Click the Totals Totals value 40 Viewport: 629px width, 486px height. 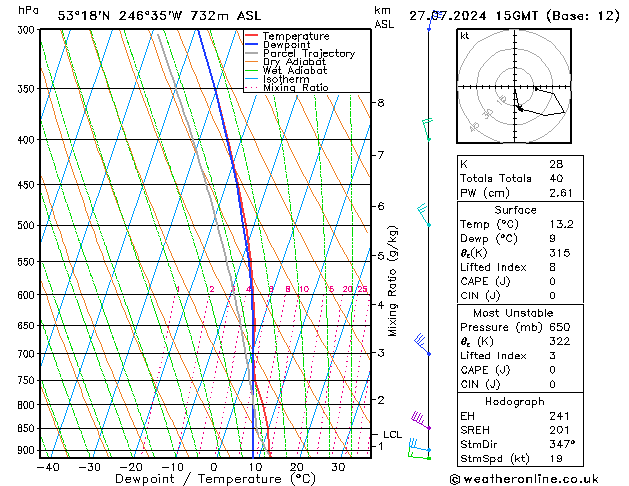click(x=556, y=178)
